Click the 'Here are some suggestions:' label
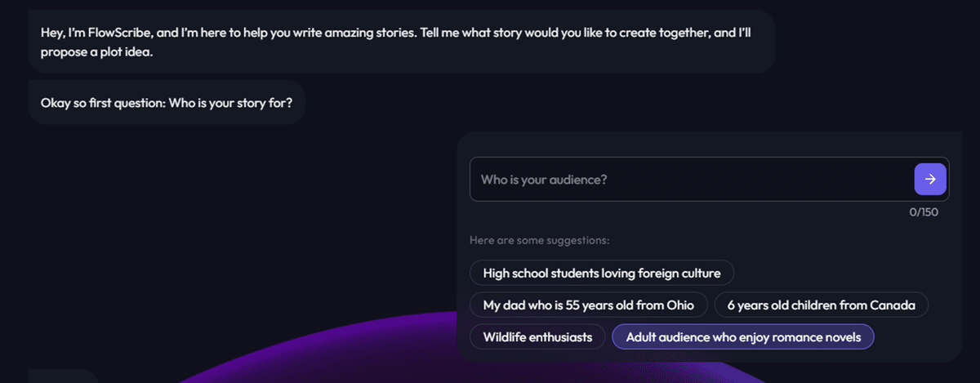The width and height of the screenshot is (980, 383). coord(540,240)
